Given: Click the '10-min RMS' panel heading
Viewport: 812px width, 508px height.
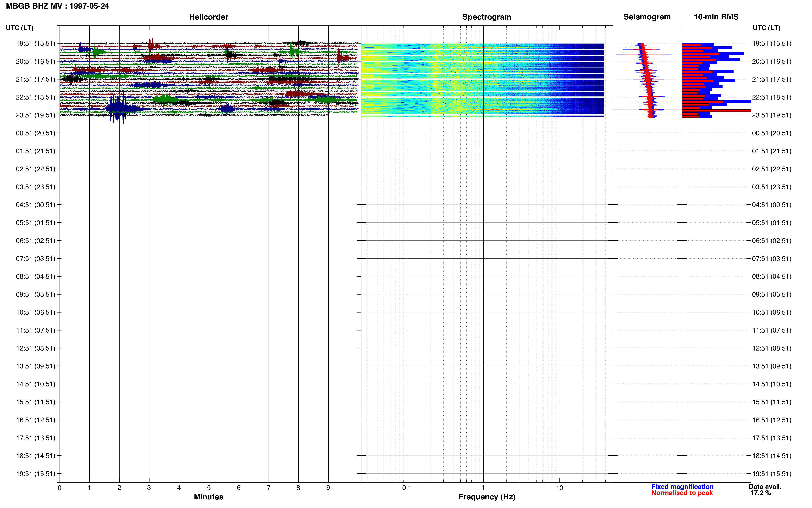Looking at the screenshot, I should coord(716,17).
